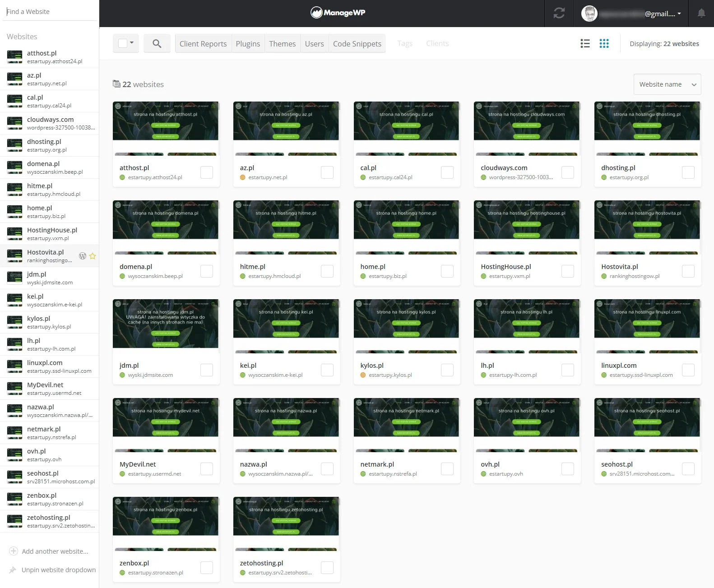This screenshot has height=588, width=714.
Task: Click orange status globe on az.pl card
Action: 243,177
